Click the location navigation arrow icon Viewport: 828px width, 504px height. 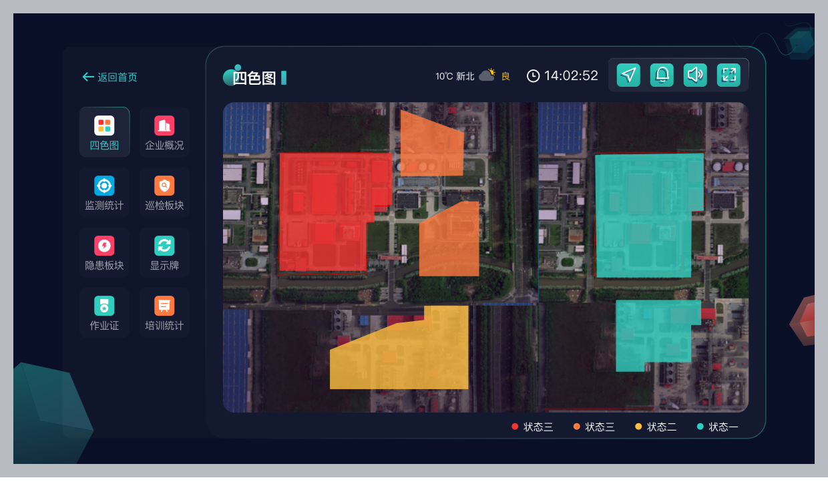pyautogui.click(x=628, y=75)
